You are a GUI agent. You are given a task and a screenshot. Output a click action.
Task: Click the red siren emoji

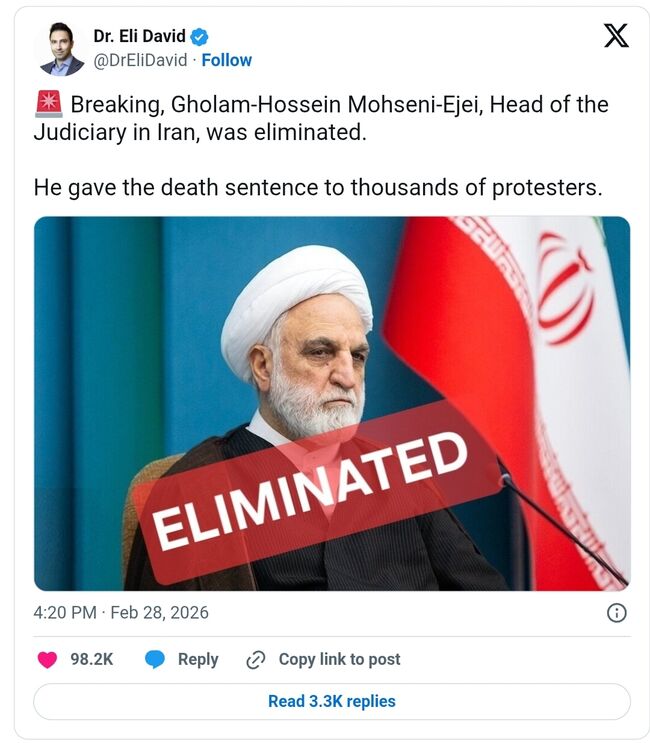(48, 104)
